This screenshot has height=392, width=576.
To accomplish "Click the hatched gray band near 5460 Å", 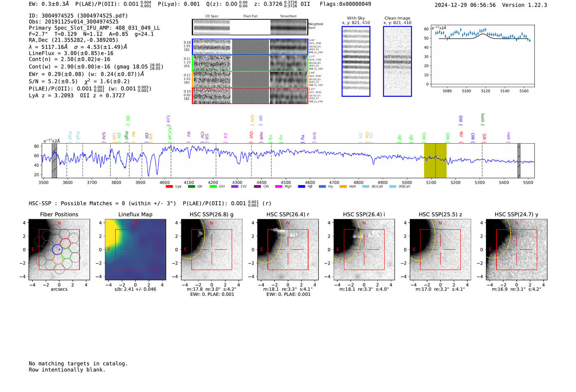I will point(519,161).
